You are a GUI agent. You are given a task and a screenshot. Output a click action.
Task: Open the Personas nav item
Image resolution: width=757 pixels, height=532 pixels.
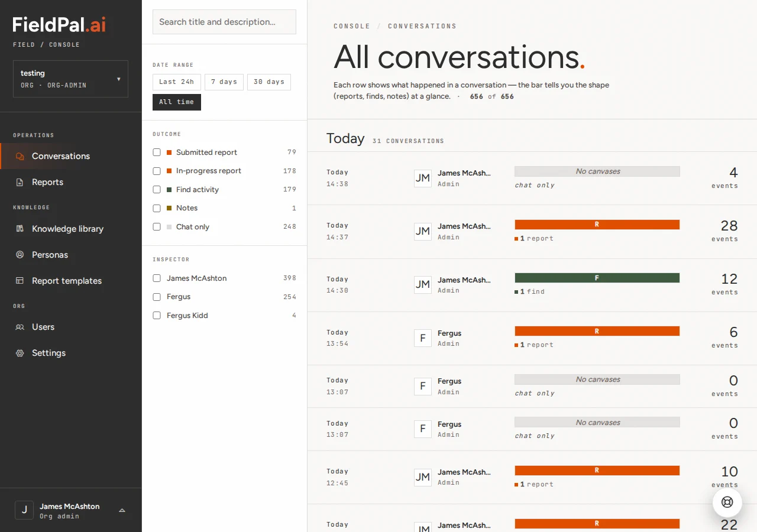(71, 255)
